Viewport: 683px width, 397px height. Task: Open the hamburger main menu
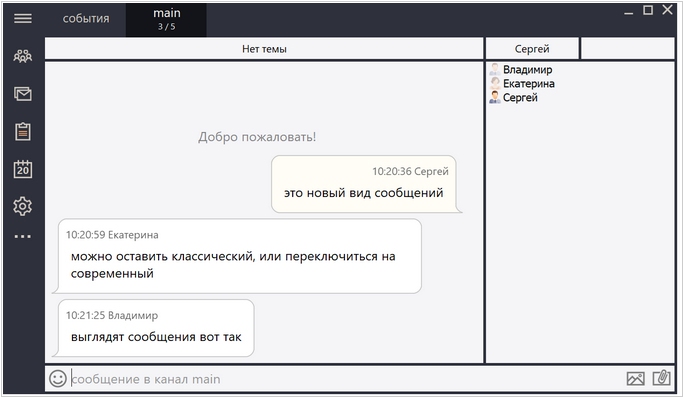[23, 18]
